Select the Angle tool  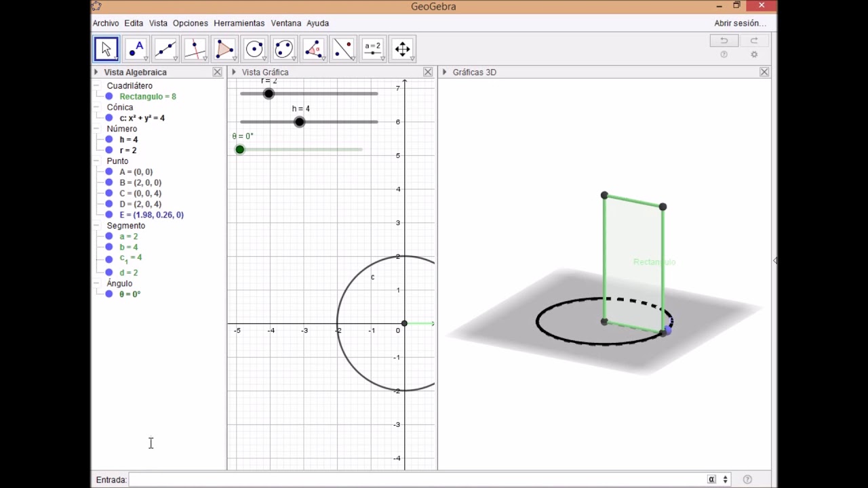(x=313, y=49)
